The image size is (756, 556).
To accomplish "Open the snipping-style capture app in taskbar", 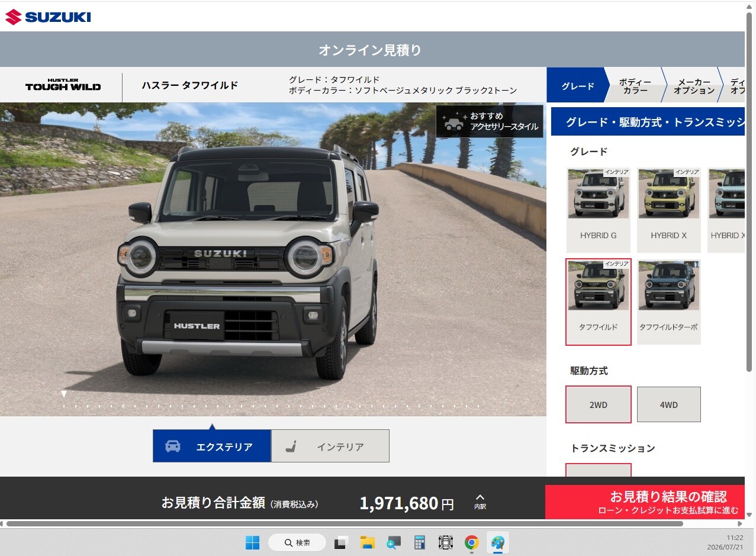I will coord(445,542).
